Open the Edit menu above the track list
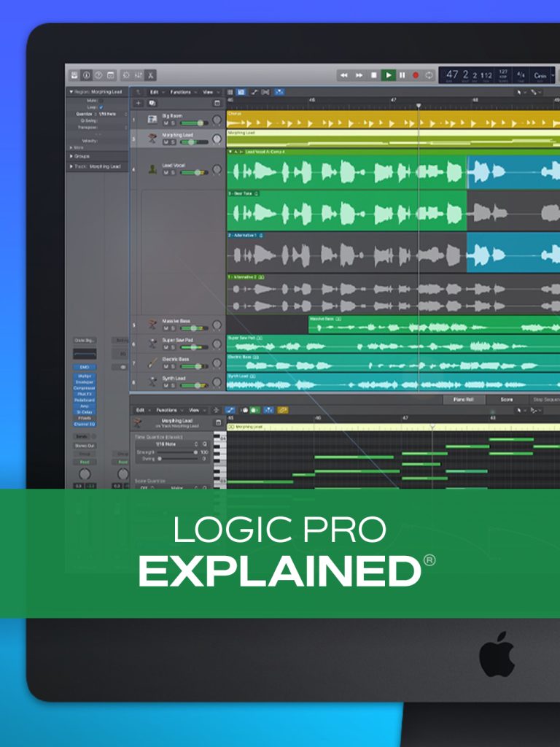The height and width of the screenshot is (747, 560). pos(154,93)
